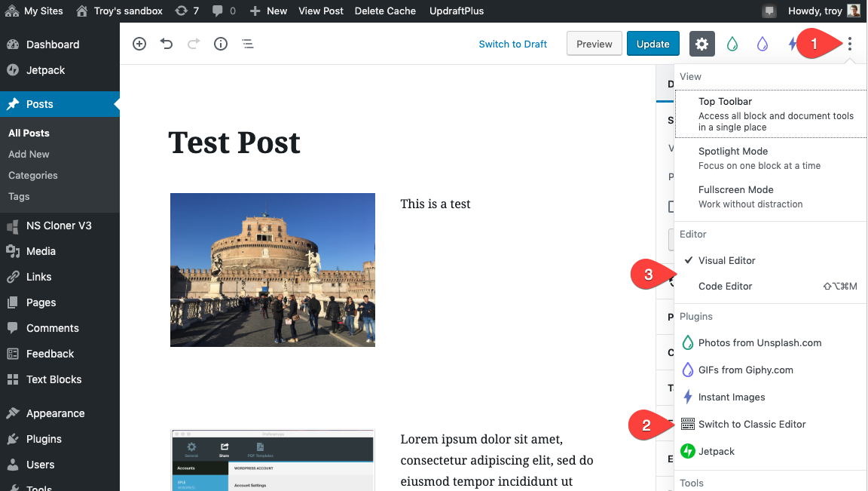
Task: Click the purple Giphy droplet toolbar icon
Action: [762, 44]
